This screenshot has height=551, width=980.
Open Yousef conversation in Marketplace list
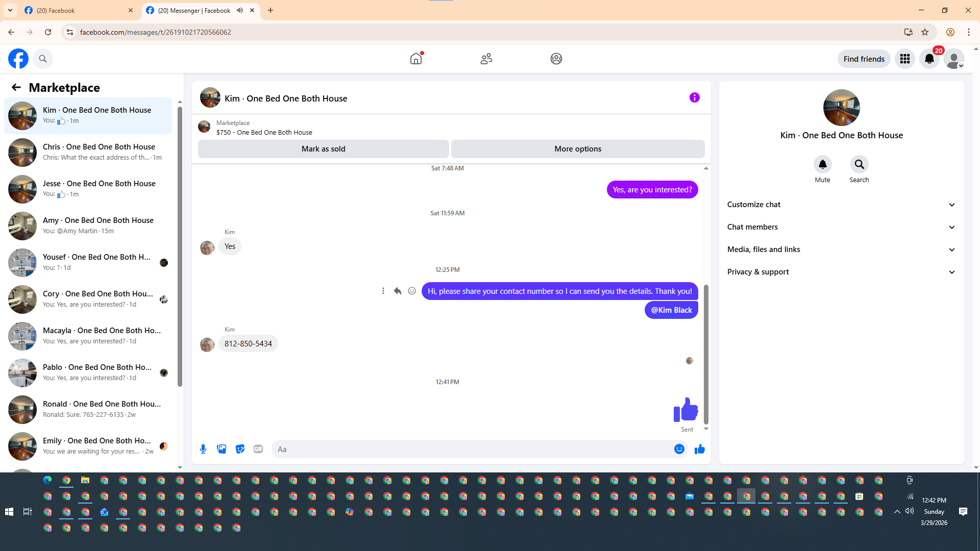click(88, 262)
